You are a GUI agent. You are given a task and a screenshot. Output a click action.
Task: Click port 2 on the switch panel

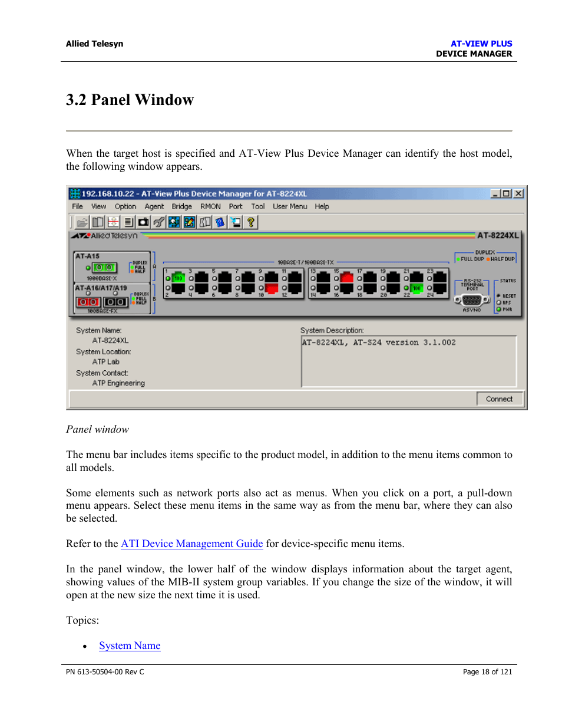pos(178,288)
